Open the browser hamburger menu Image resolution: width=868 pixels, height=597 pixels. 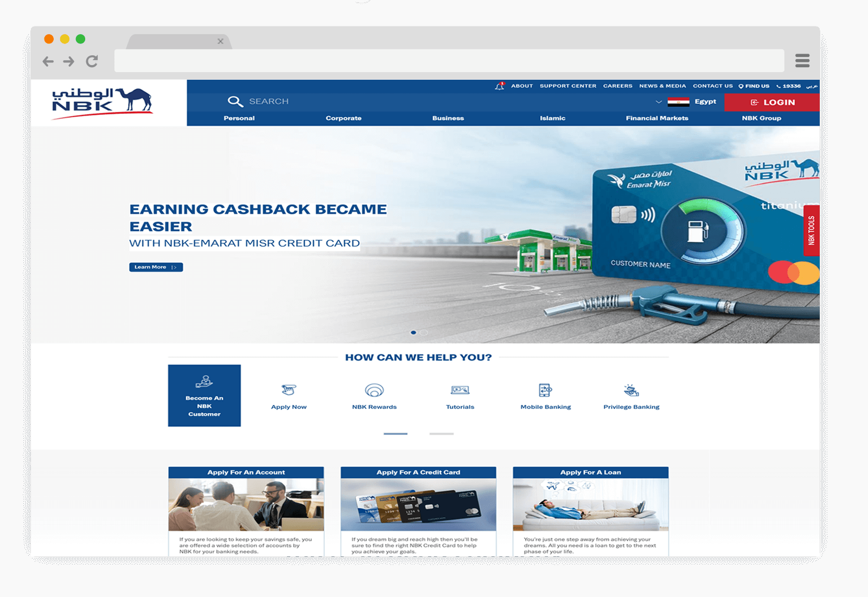coord(802,61)
